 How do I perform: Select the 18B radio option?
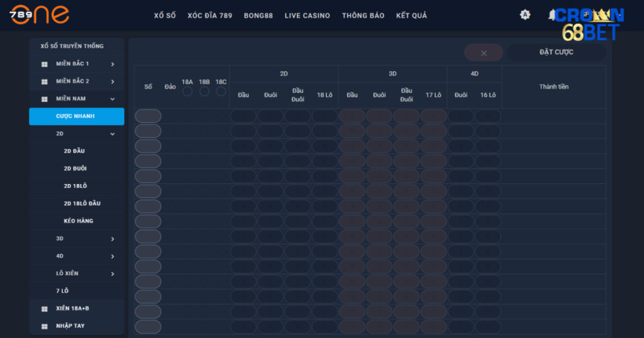pos(204,92)
